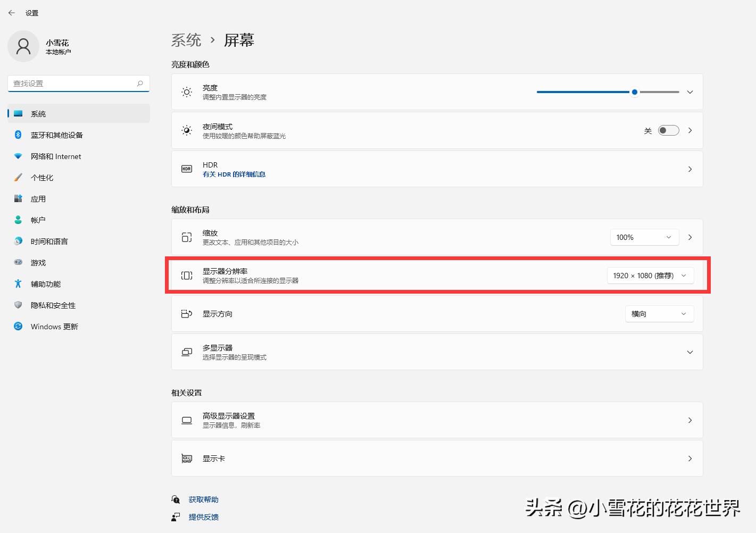This screenshot has width=756, height=533.
Task: Click the night light icon for 夜间模式
Action: point(187,130)
